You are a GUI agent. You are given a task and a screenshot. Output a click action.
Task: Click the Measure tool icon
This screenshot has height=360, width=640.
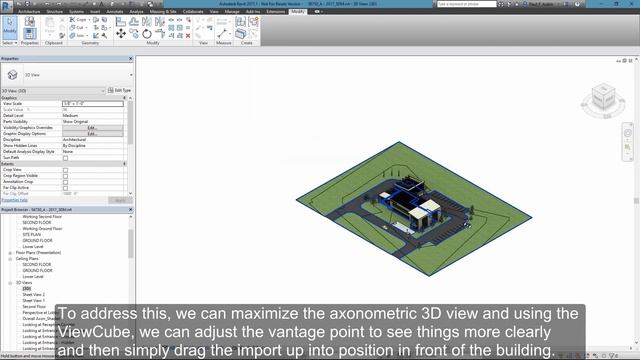pos(222,34)
